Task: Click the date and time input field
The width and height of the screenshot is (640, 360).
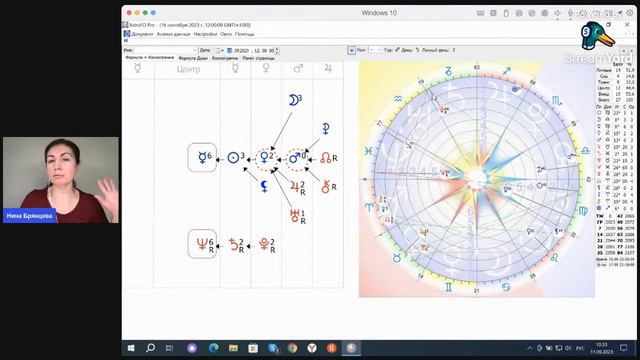Action: point(253,51)
